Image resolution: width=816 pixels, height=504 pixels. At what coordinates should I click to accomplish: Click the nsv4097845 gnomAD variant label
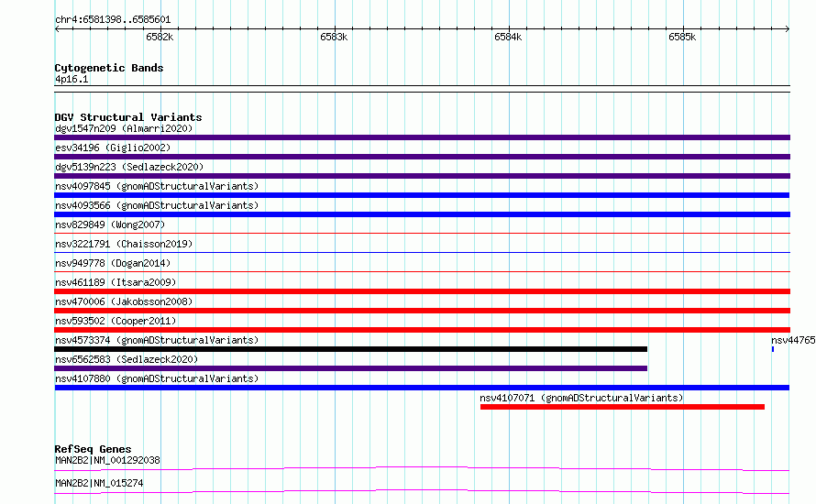click(x=157, y=186)
